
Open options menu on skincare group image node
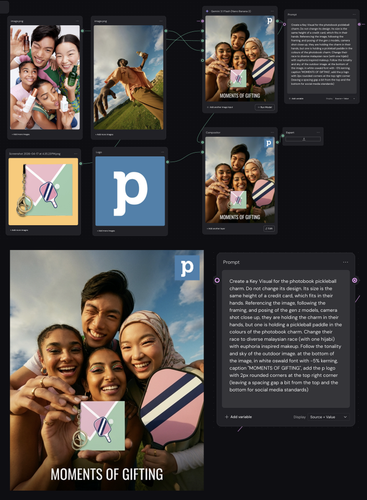pyautogui.click(x=78, y=21)
